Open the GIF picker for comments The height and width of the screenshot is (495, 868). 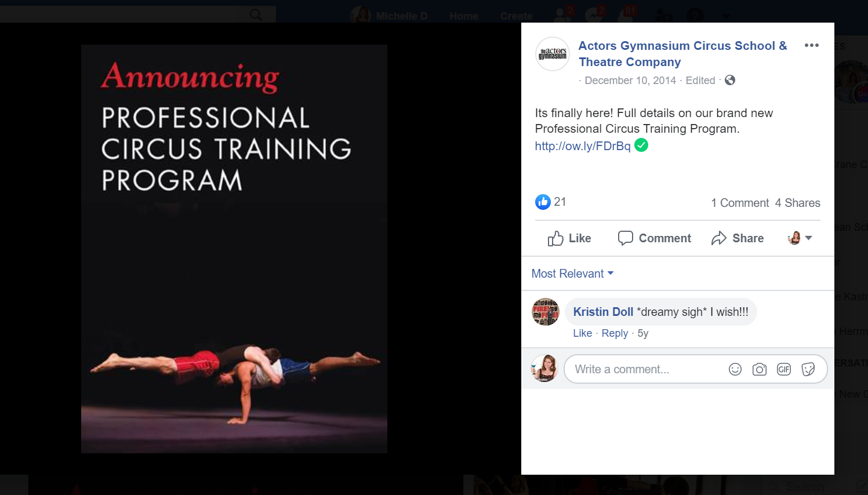[x=783, y=369]
